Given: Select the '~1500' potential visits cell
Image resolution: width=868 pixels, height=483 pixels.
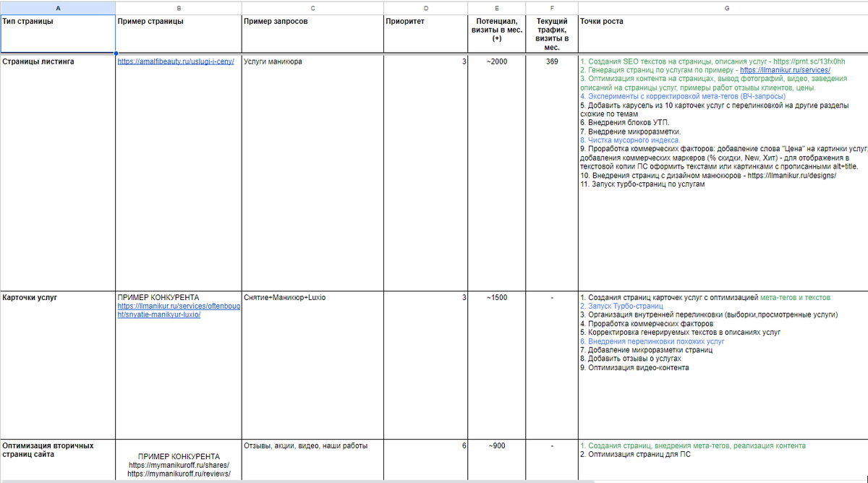Looking at the screenshot, I should [497, 364].
